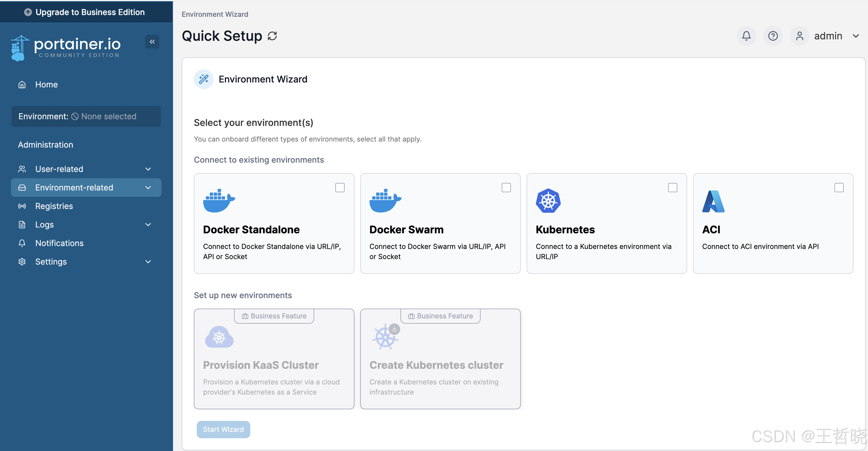This screenshot has width=868, height=451.
Task: Select the ACI card title
Action: 711,230
